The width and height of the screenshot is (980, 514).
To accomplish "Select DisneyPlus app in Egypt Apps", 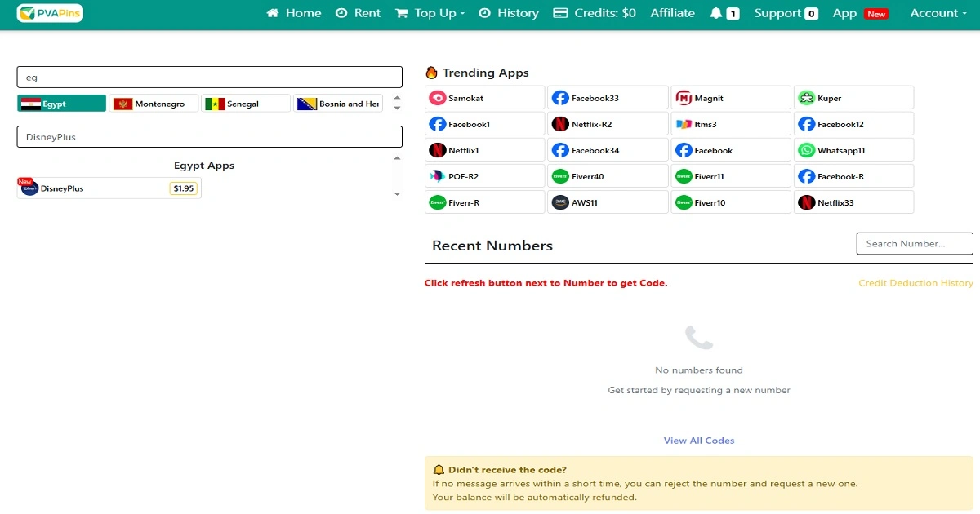I will click(109, 188).
